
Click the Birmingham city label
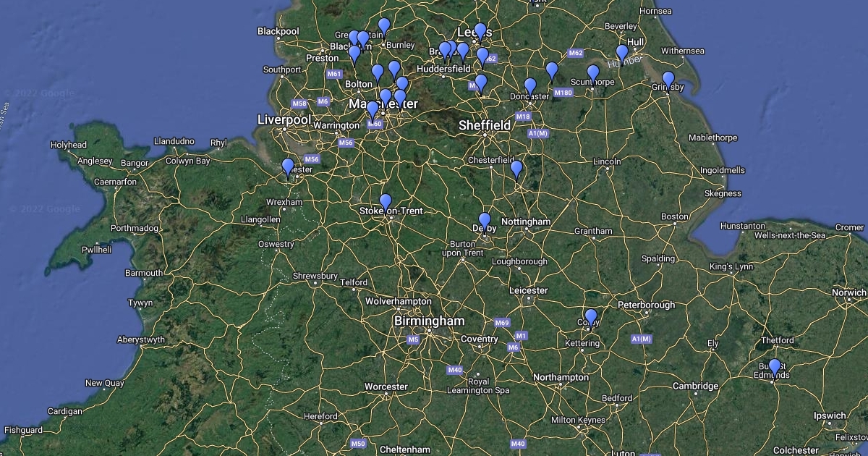[x=429, y=320]
